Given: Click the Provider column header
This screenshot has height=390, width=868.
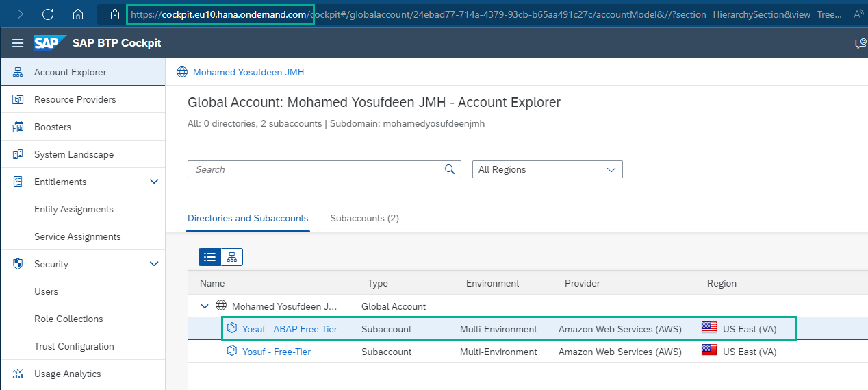Looking at the screenshot, I should (x=583, y=283).
